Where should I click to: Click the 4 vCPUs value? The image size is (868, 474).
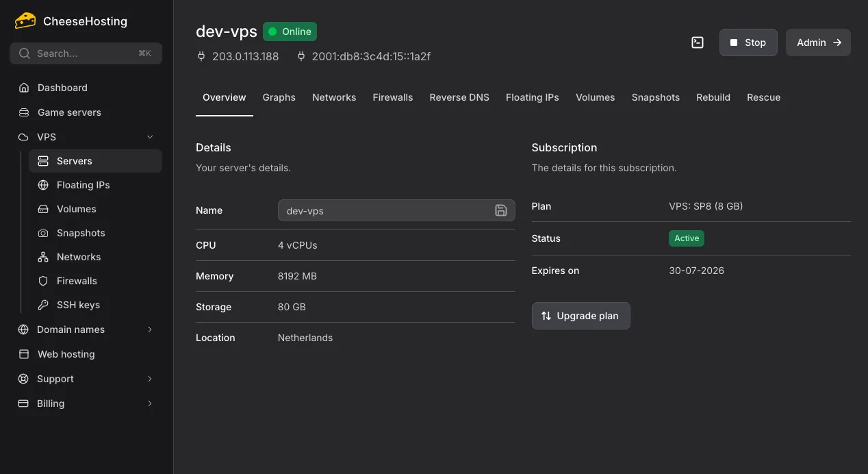pos(298,245)
